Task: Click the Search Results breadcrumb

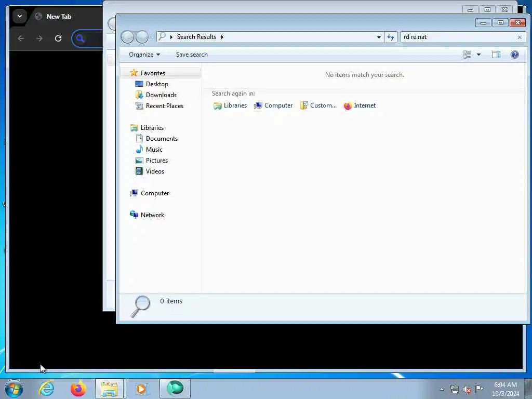Action: (196, 37)
